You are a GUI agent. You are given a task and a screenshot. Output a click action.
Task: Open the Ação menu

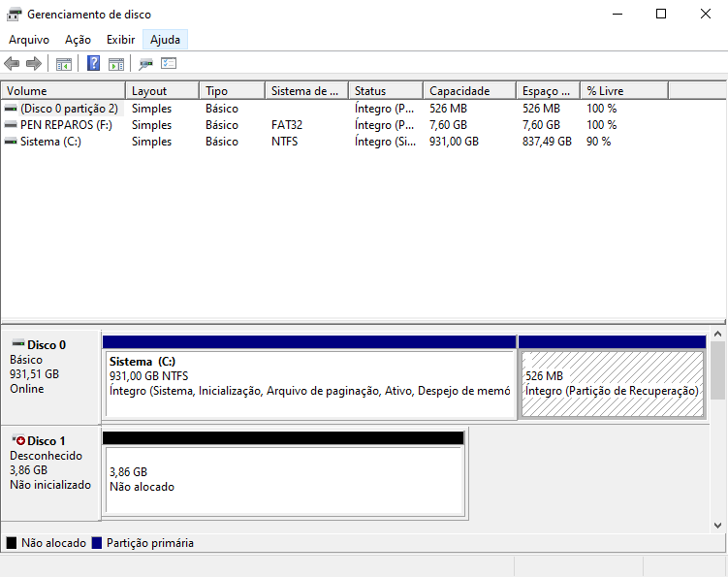(x=78, y=40)
